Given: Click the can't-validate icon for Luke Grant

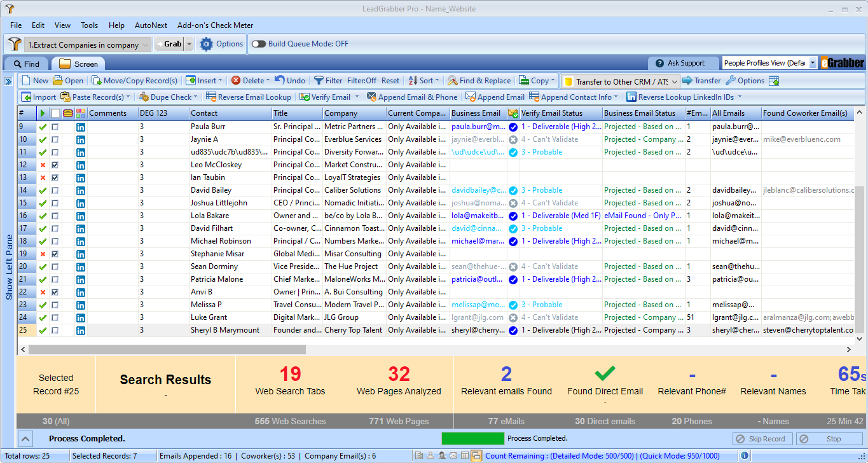Looking at the screenshot, I should (513, 317).
